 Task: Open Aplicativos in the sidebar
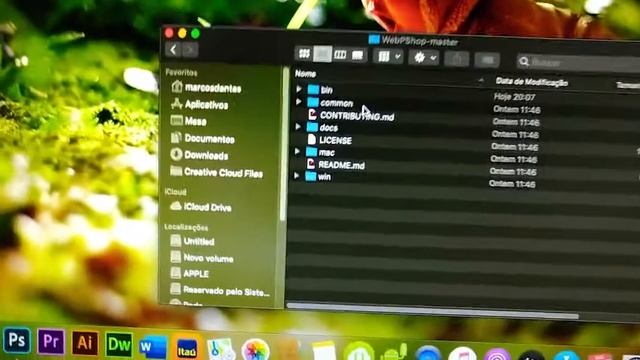[200, 104]
